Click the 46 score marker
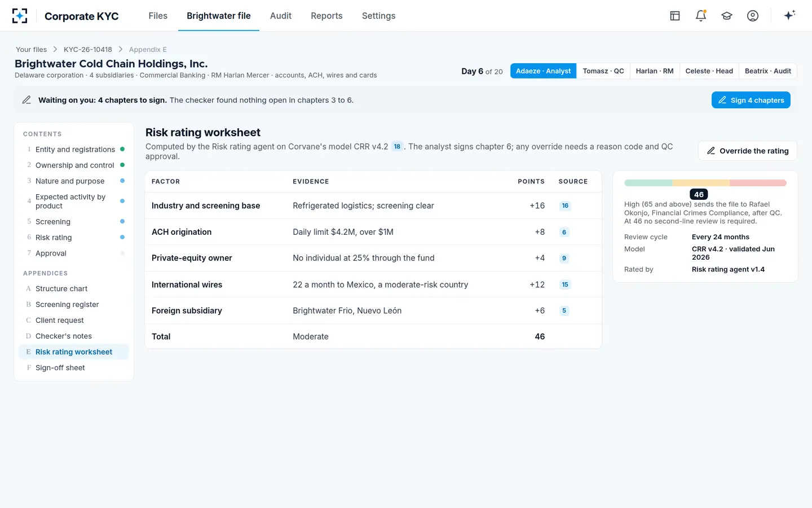Viewport: 812px width, 508px height. (x=699, y=194)
